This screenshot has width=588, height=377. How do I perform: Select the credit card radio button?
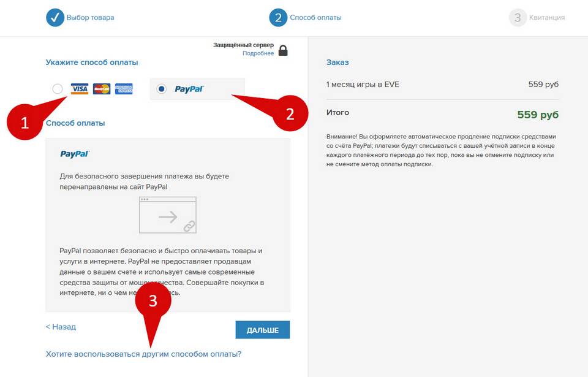coord(58,89)
